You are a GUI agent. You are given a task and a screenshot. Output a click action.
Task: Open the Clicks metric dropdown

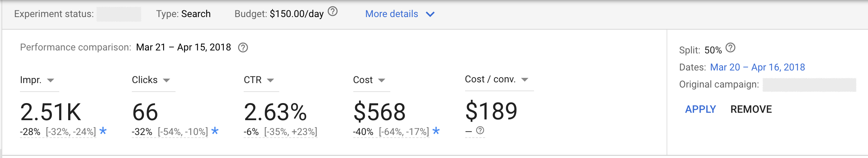click(167, 80)
